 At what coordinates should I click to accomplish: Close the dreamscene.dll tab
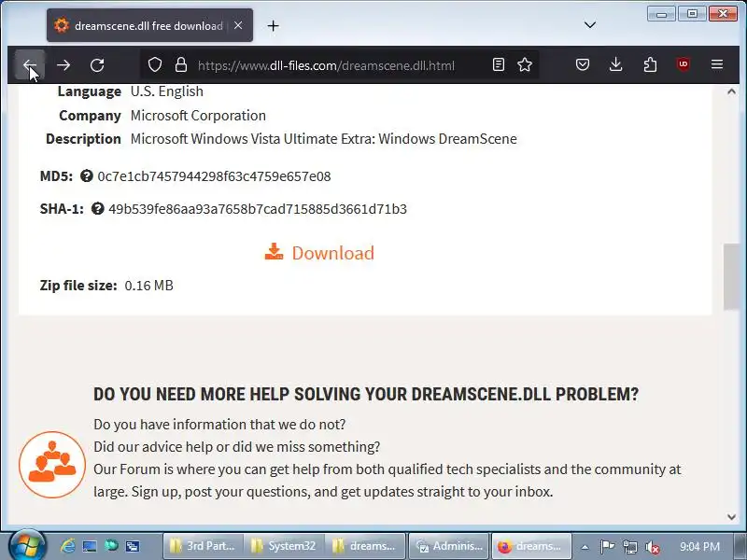pos(238,26)
